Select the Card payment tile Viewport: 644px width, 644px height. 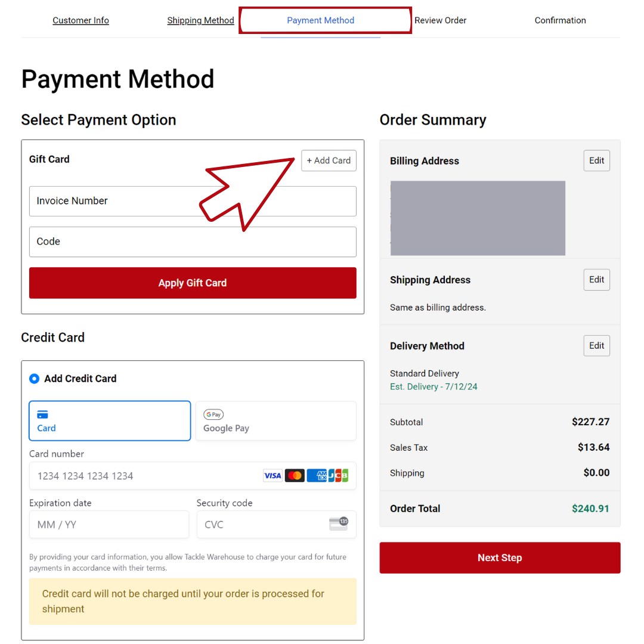coord(110,421)
